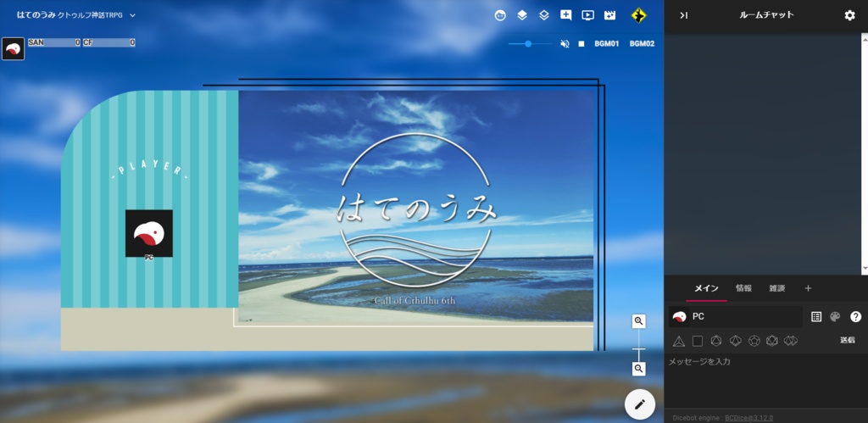Open the chat palette list icon
Viewport: 868px width, 423px height.
tap(816, 317)
